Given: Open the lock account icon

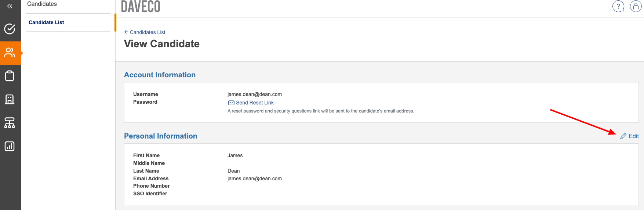Looking at the screenshot, I should [x=636, y=6].
